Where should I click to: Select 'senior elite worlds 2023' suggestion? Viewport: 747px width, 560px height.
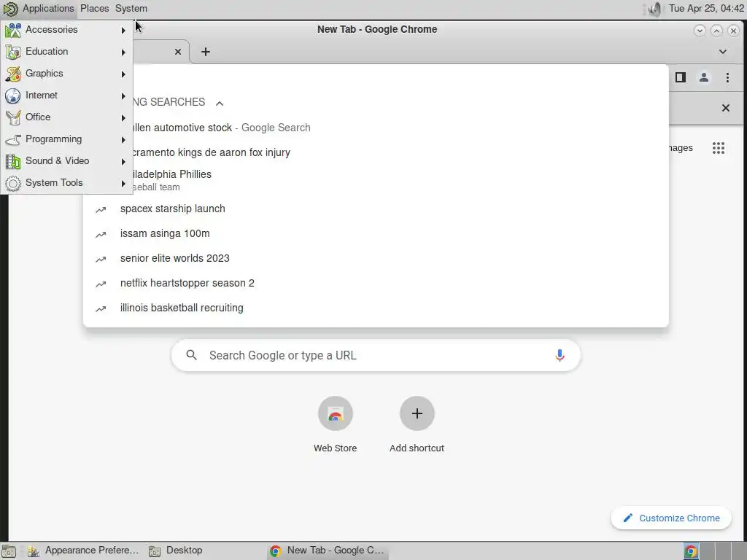[376, 258]
